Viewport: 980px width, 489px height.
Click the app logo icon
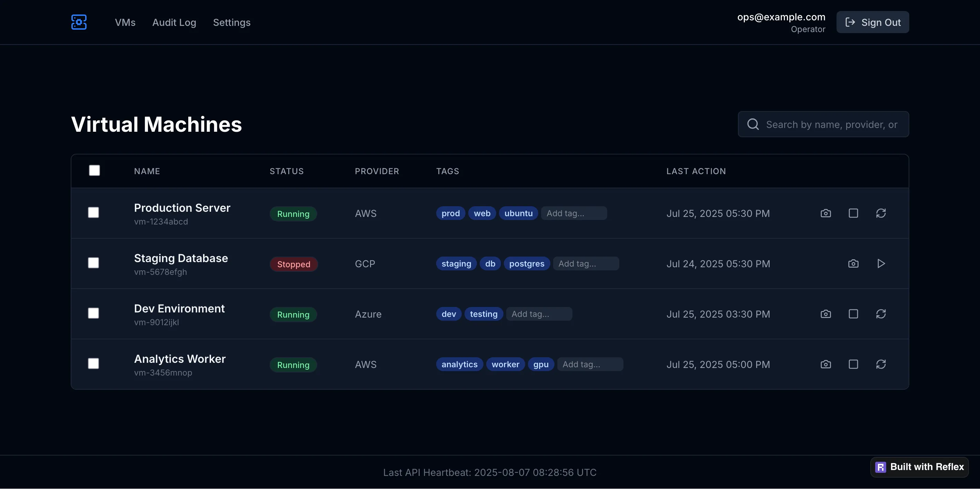coord(79,22)
